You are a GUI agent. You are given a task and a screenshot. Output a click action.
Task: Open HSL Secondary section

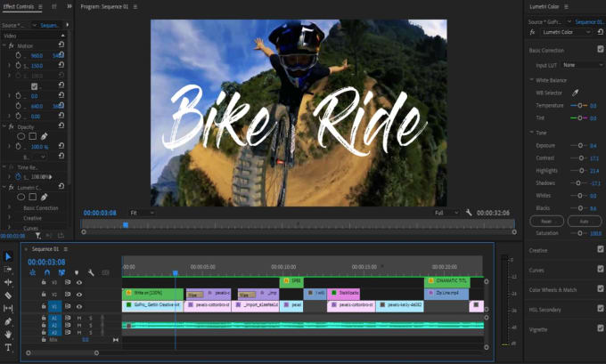point(545,309)
